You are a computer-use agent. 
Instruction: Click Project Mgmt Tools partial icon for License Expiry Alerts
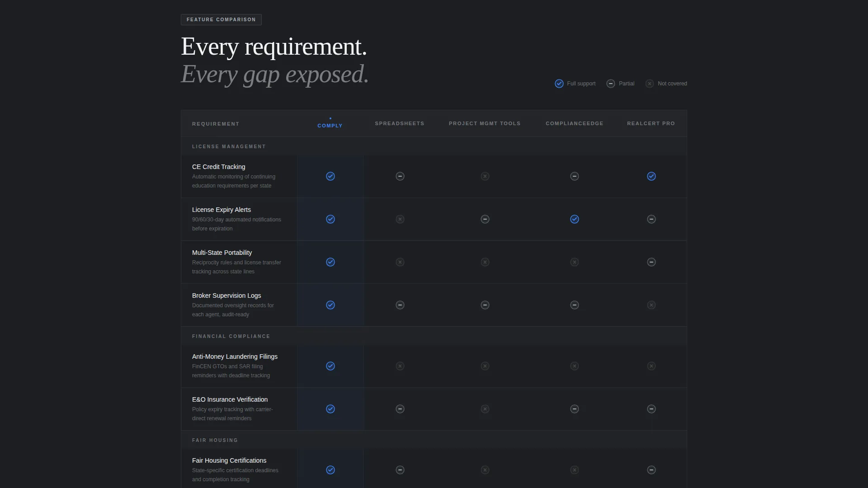[485, 219]
